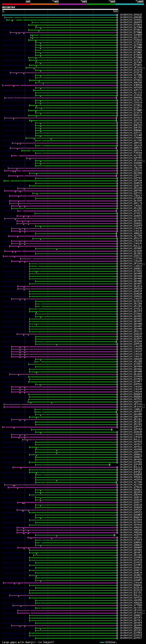Image resolution: width=146 pixels, height=644 pixels.
Task: Click the UniRef100_A7TPB9 label
Action: pyautogui.click(x=131, y=605)
